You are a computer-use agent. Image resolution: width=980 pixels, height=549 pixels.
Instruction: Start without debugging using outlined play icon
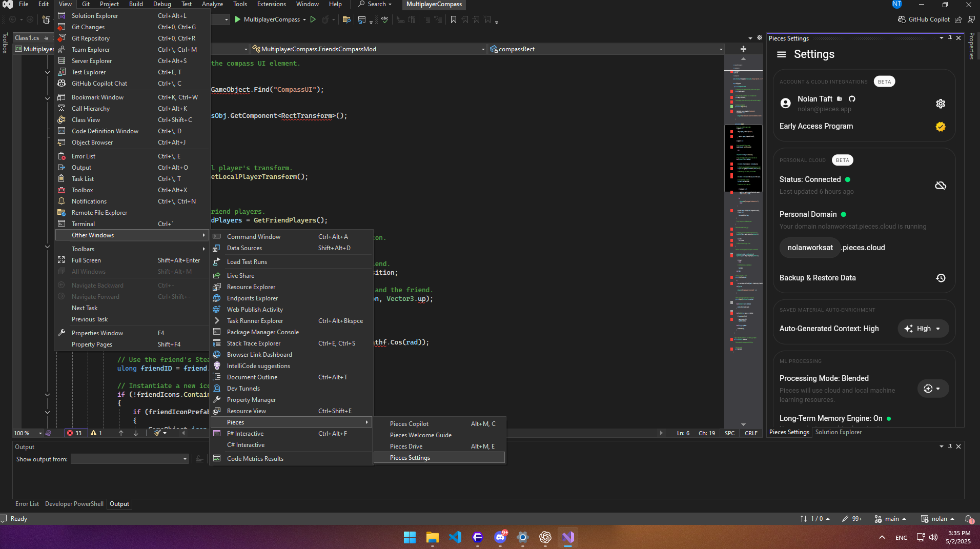coord(313,19)
